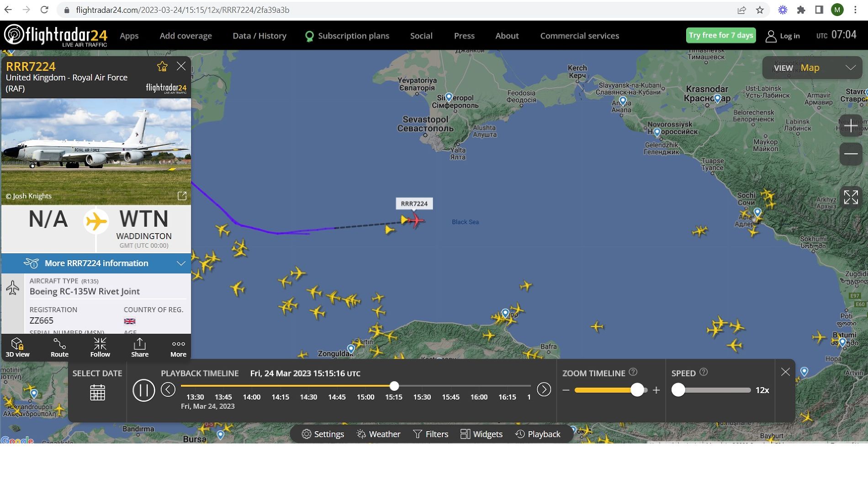868x491 pixels.
Task: Open the aircraft photo in new window
Action: [x=182, y=196]
